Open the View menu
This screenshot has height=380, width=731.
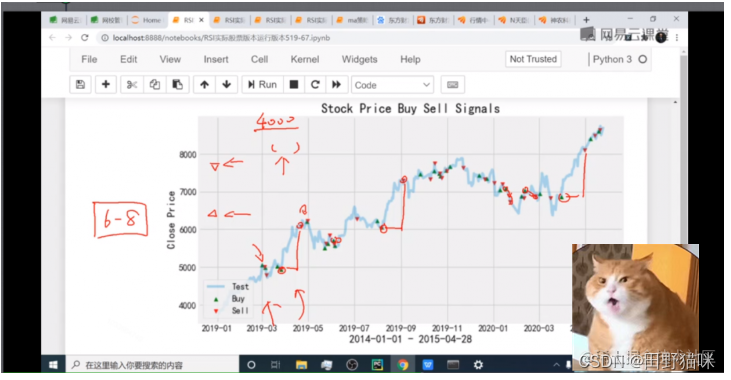click(x=170, y=59)
